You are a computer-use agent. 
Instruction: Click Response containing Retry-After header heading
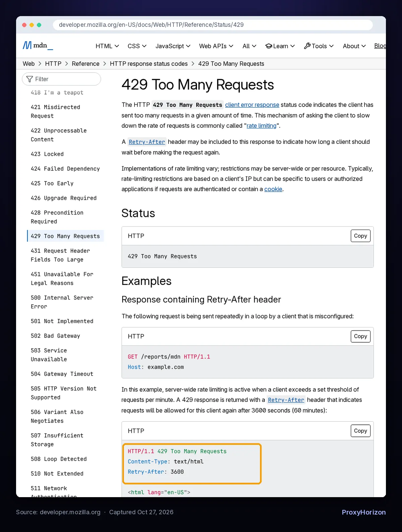click(201, 299)
